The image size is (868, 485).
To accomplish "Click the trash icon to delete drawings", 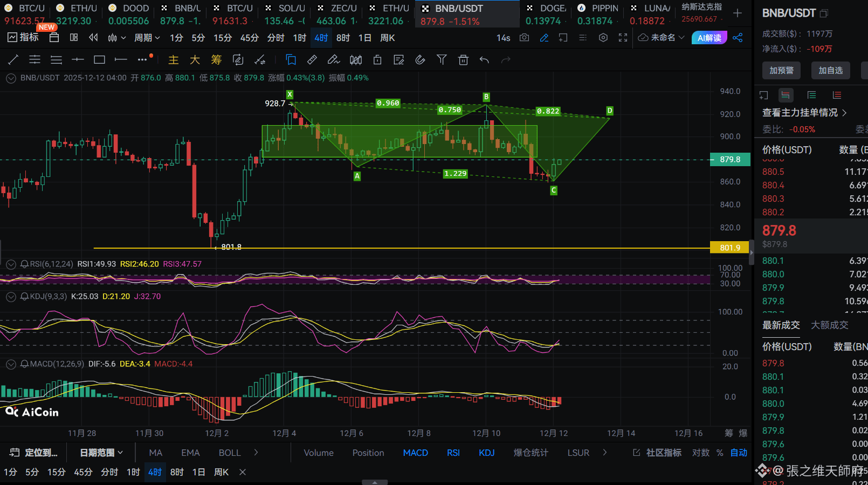I will click(463, 60).
